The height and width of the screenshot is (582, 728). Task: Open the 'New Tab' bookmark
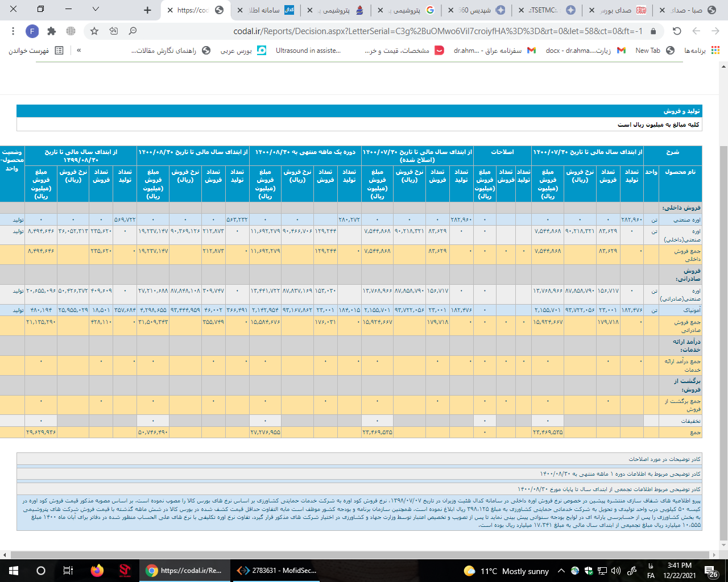tap(655, 51)
